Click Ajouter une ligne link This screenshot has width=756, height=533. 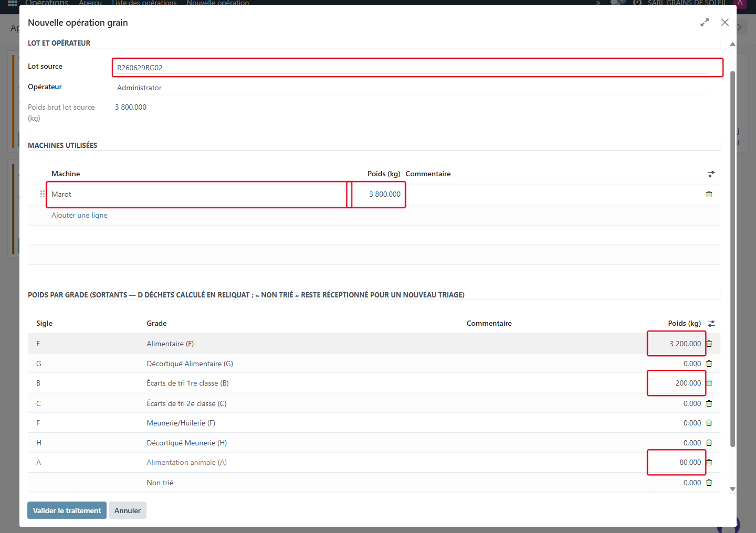(79, 215)
